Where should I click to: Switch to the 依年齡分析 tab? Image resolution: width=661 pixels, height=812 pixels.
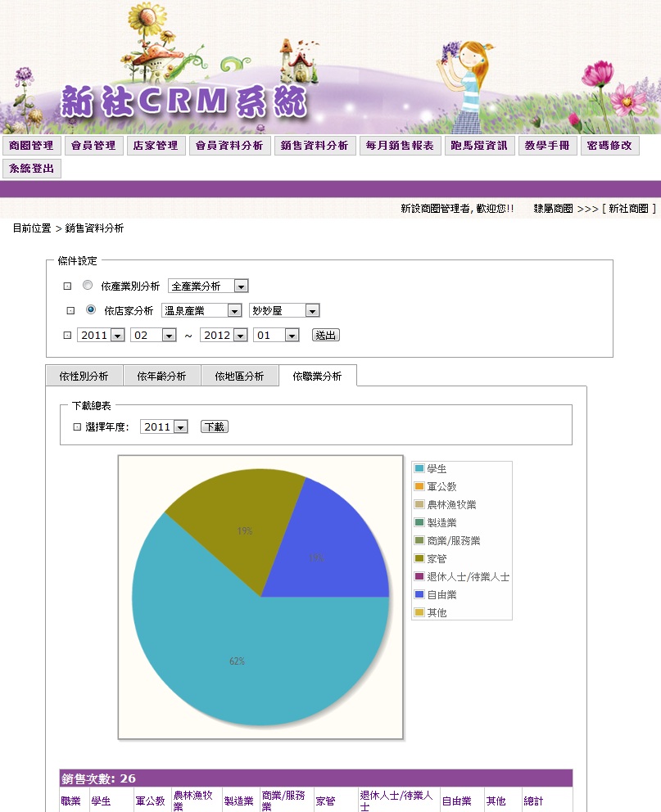pyautogui.click(x=161, y=376)
